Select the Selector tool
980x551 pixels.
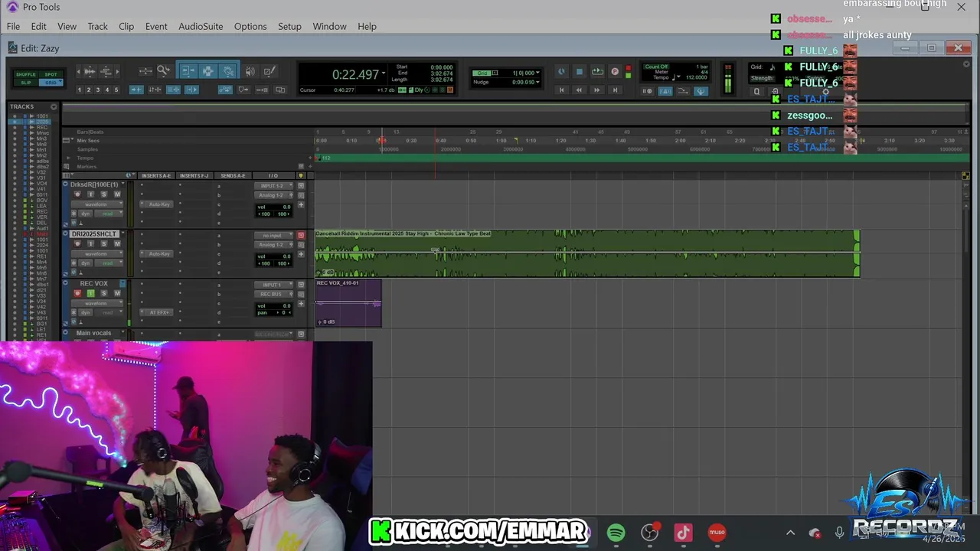click(207, 70)
